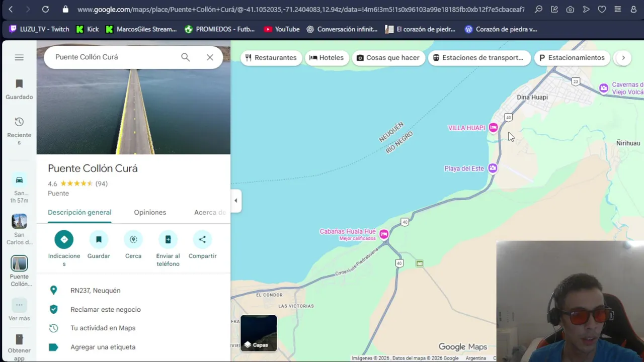Click the Guardar bookmark button
The height and width of the screenshot is (362, 644).
(99, 239)
